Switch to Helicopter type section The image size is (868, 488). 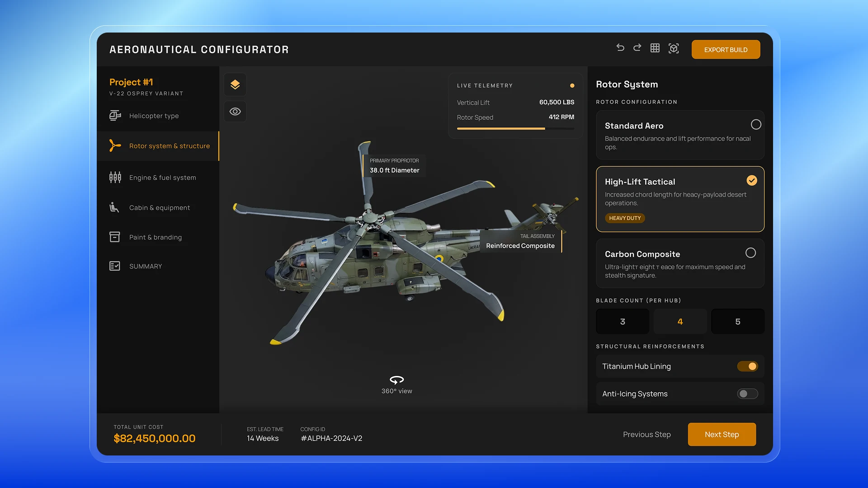click(154, 116)
